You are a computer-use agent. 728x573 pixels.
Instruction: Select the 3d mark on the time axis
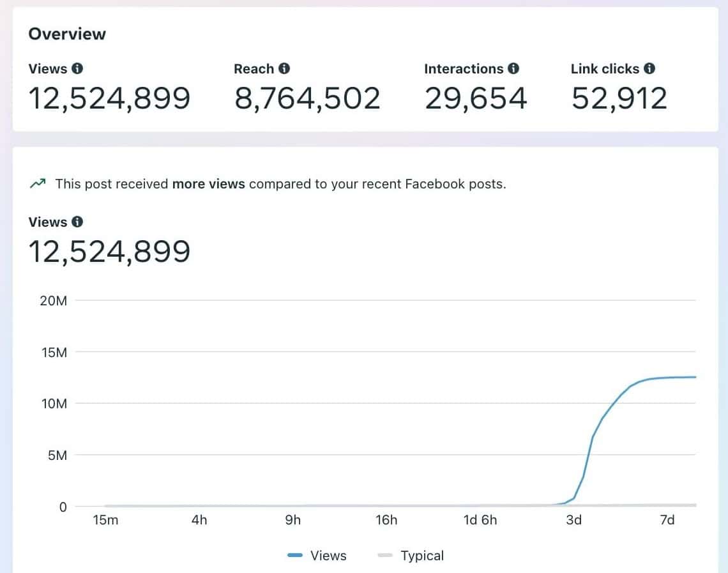point(573,520)
